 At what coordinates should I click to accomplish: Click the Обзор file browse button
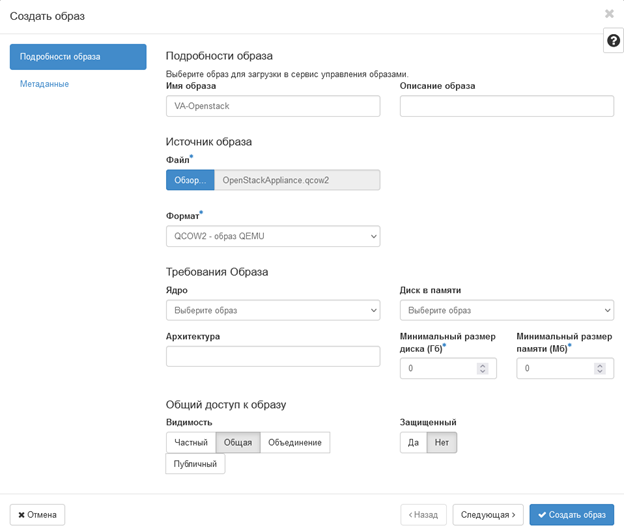coord(190,180)
